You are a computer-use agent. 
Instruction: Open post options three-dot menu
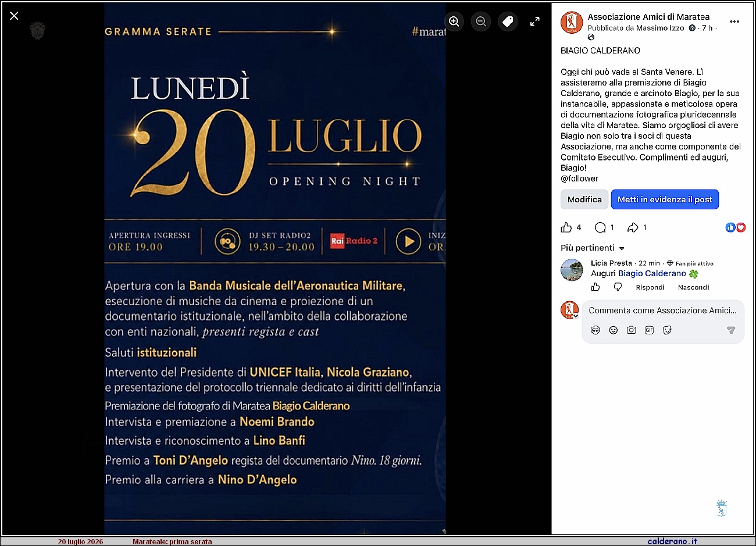(x=734, y=22)
